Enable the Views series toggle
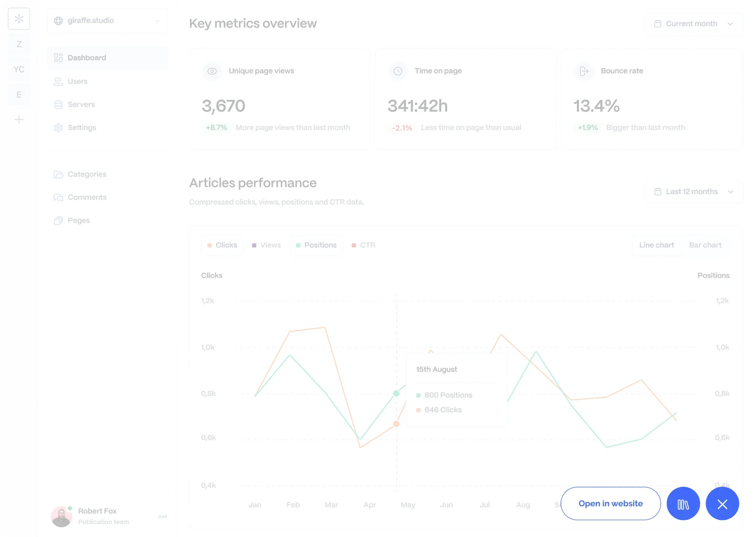Image resolution: width=756 pixels, height=537 pixels. pos(266,245)
